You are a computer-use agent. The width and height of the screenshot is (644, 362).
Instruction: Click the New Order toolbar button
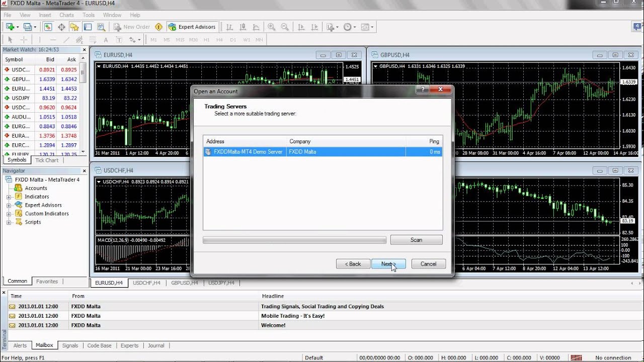(132, 27)
